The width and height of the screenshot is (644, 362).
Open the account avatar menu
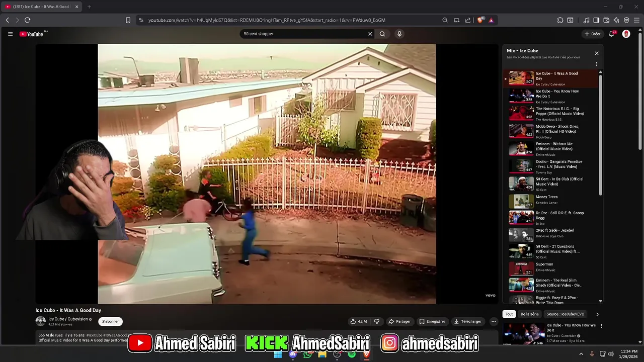(626, 34)
